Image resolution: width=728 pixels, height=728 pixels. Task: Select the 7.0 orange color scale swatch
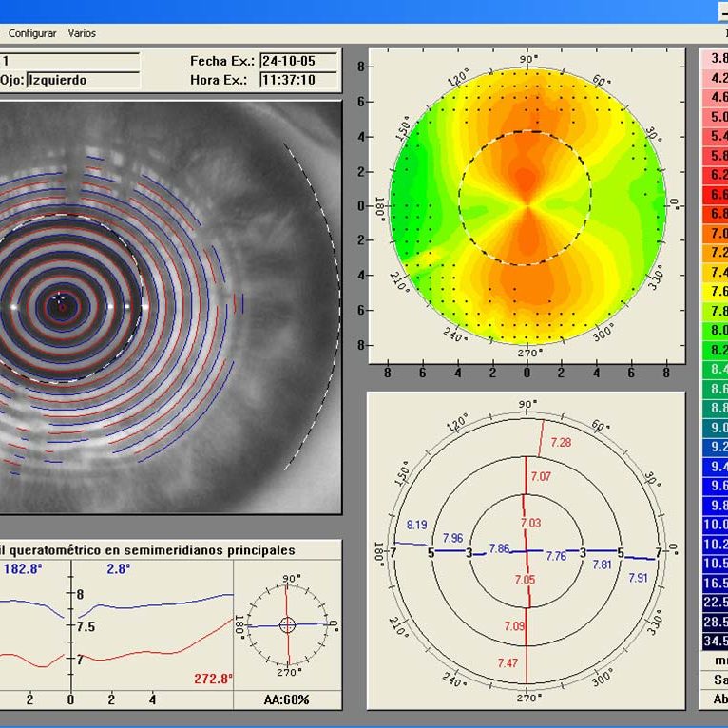coord(715,233)
